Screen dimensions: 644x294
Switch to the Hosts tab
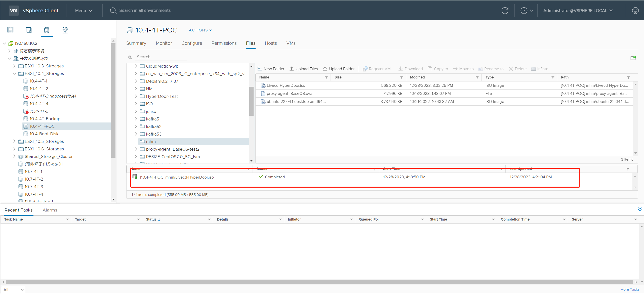(271, 43)
